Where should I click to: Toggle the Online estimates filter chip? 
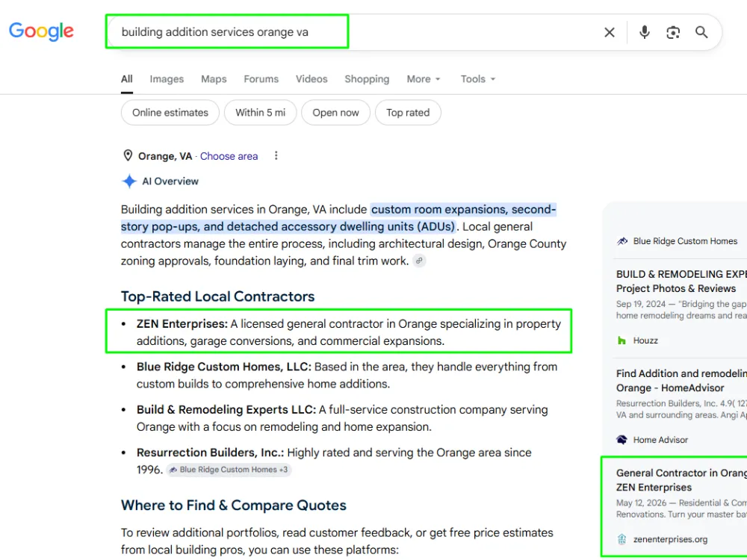point(170,113)
